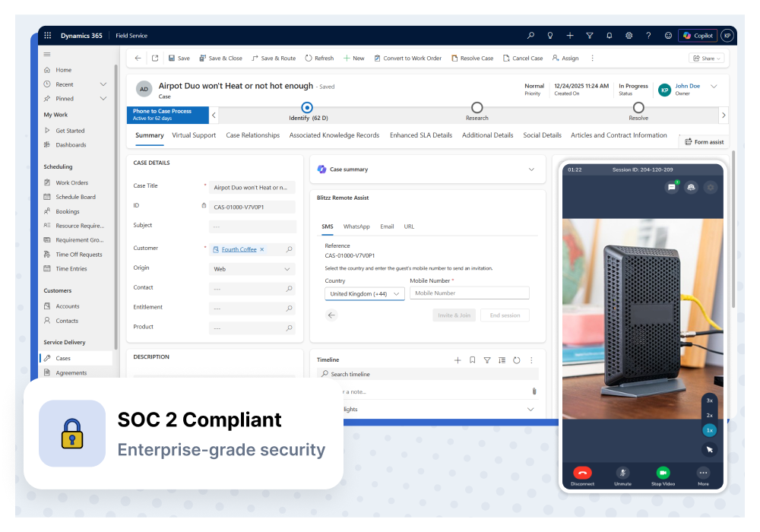The height and width of the screenshot is (532, 760).
Task: Open Associated Knowledge Records tab
Action: pos(334,135)
